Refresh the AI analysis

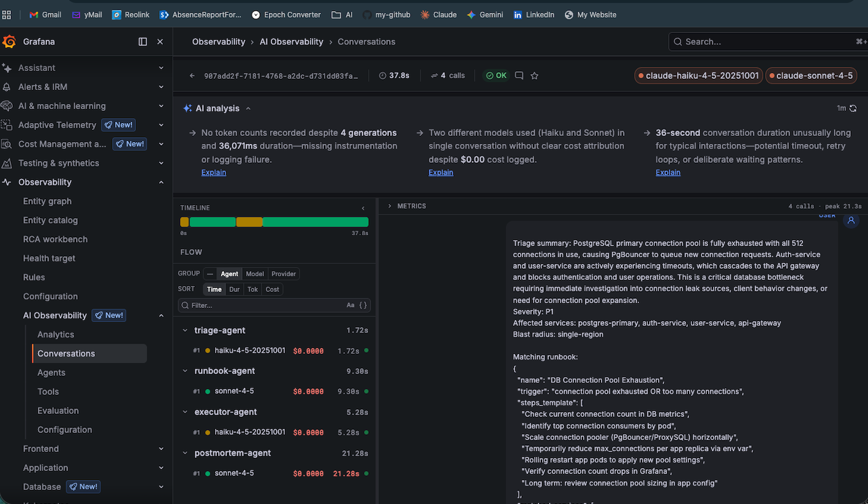click(x=853, y=108)
